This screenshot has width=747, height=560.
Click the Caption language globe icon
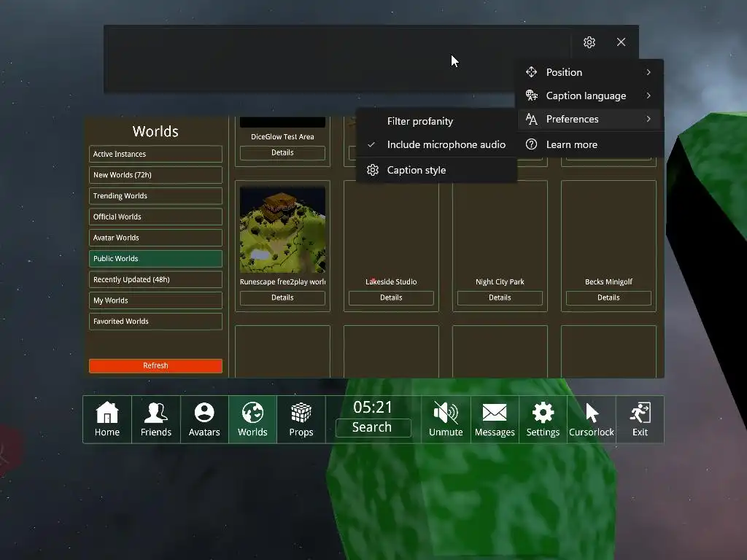pyautogui.click(x=531, y=96)
